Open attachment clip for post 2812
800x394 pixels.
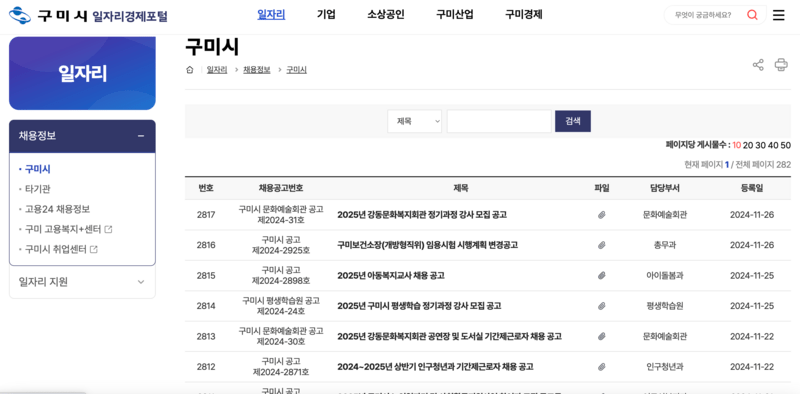click(x=602, y=367)
